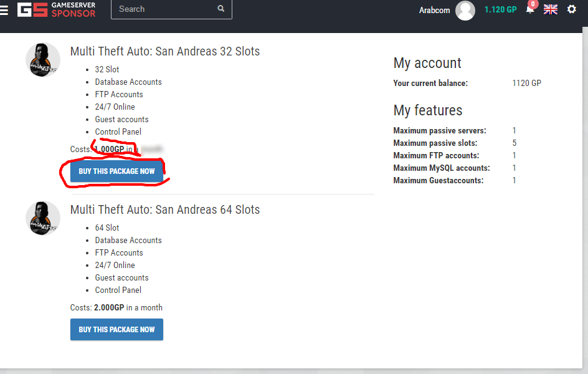
Task: Open Multi Theft Auto 32 Slots title
Action: click(164, 51)
